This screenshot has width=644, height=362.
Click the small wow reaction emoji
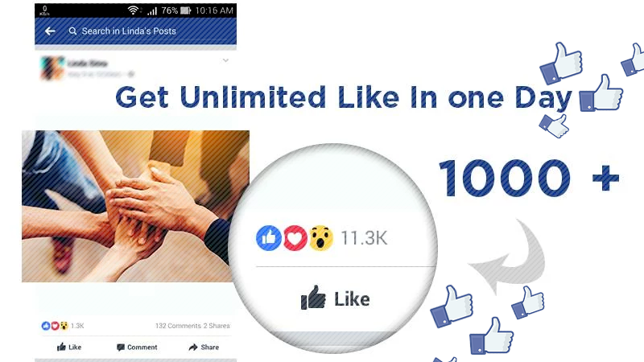[x=64, y=326]
